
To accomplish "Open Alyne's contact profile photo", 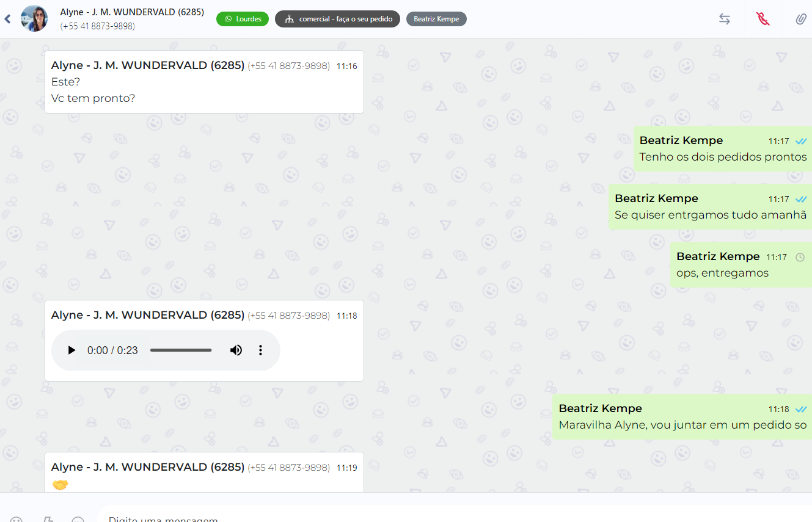I will tap(34, 19).
